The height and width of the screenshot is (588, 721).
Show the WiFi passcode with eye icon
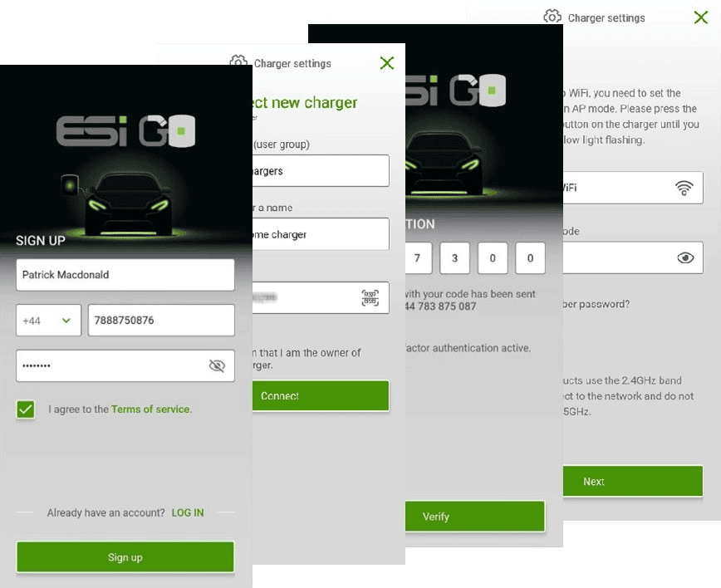(x=685, y=257)
